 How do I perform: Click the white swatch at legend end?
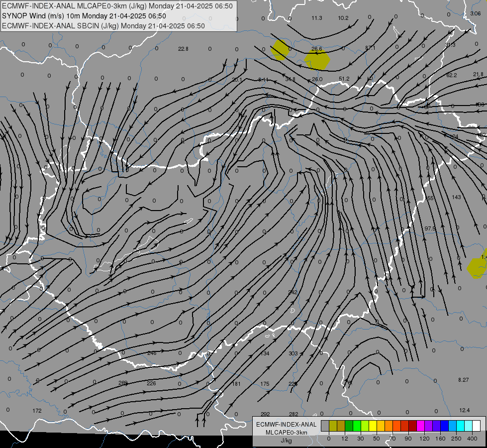pyautogui.click(x=477, y=426)
